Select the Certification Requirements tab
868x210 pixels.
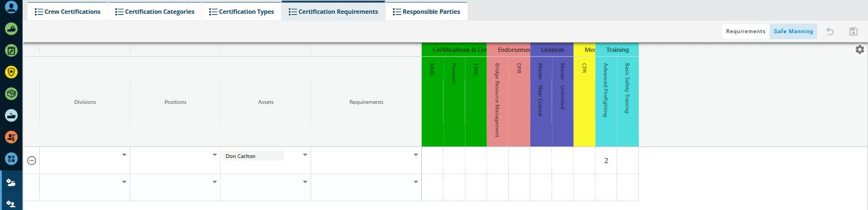(333, 11)
